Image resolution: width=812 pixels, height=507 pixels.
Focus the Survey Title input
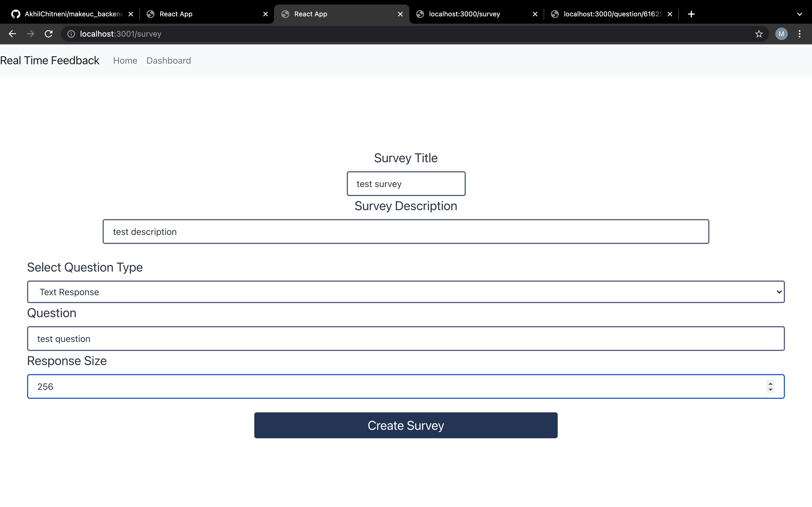coord(406,184)
